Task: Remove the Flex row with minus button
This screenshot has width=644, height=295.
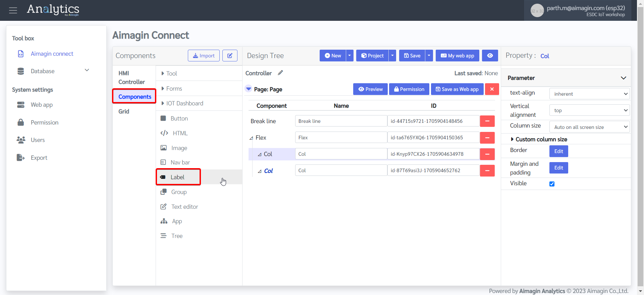Action: tap(487, 138)
